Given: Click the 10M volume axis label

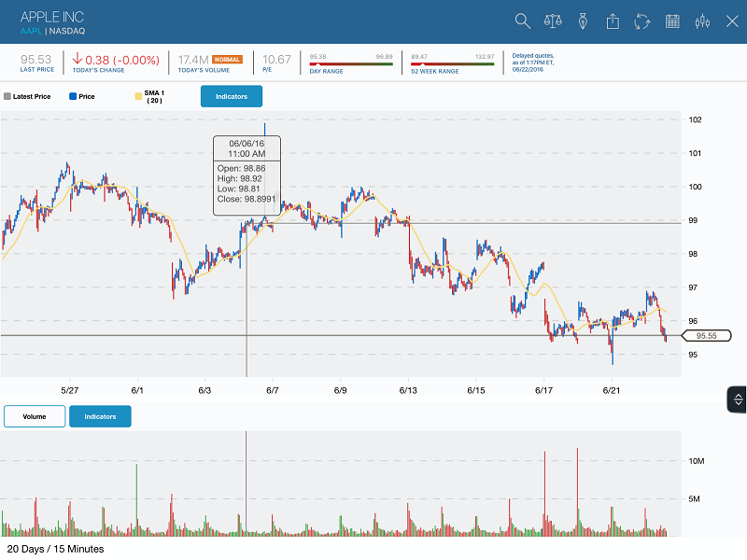Looking at the screenshot, I should point(697,461).
